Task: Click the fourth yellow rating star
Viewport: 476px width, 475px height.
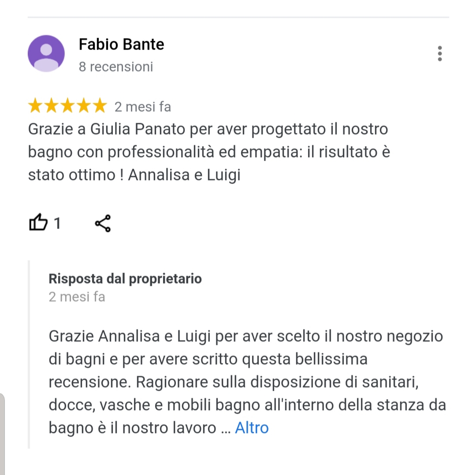Action: 83,106
